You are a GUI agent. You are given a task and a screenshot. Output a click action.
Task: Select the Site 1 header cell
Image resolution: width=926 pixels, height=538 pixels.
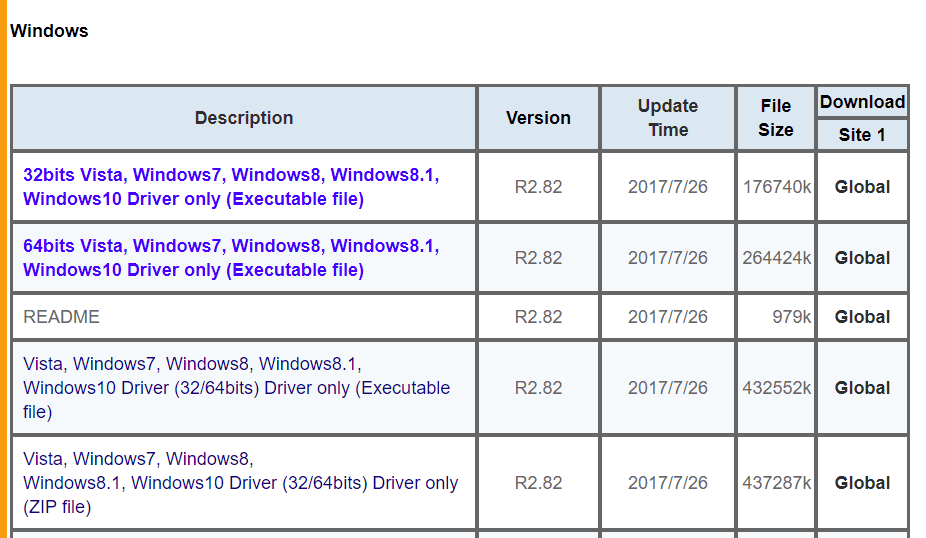point(862,135)
